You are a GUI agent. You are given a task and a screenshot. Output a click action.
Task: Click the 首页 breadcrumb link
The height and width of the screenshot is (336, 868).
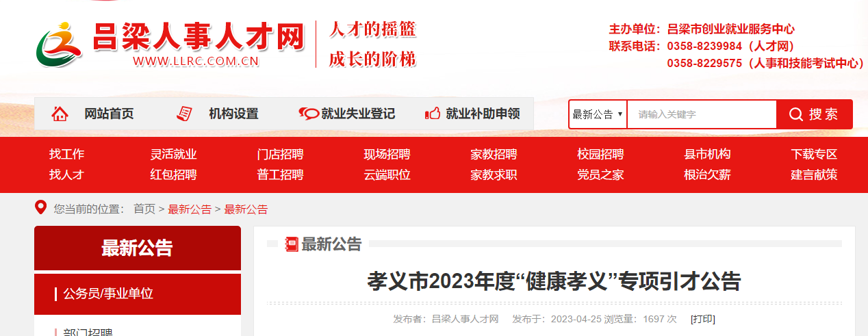tap(144, 209)
